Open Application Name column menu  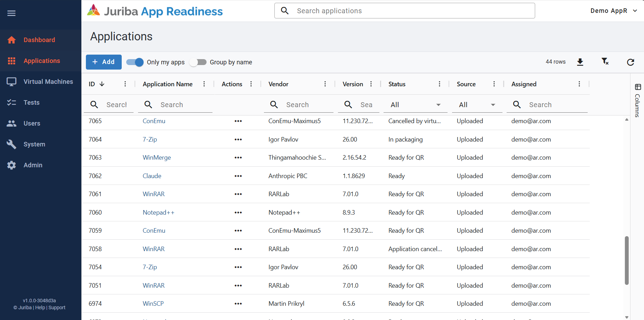point(204,84)
